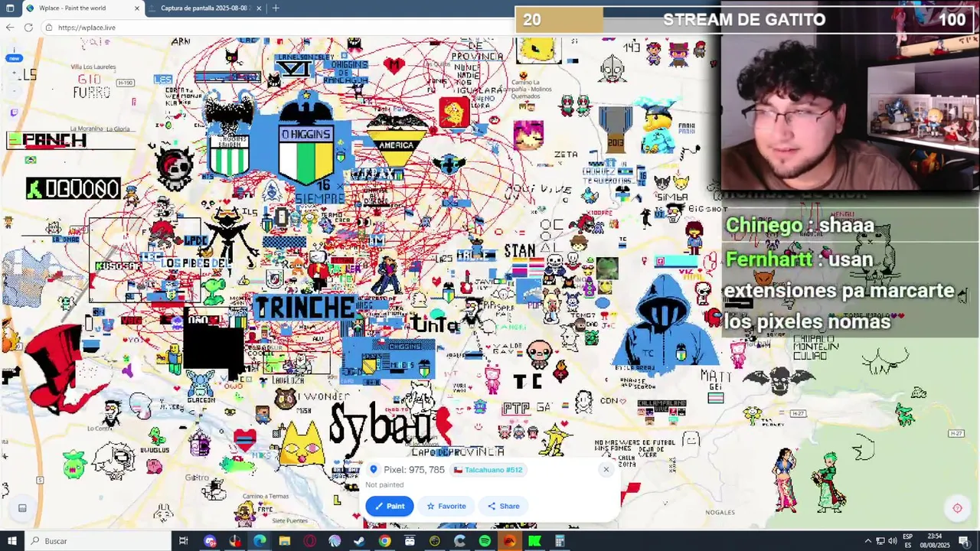
Task: Open Task View on the taskbar
Action: pyautogui.click(x=184, y=541)
